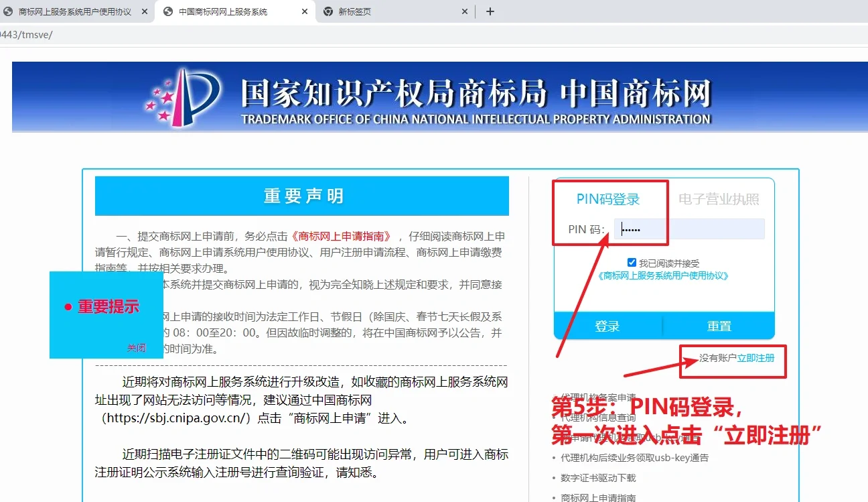Open 代理机构后续业务领取usb-key通告 link

pos(634,458)
